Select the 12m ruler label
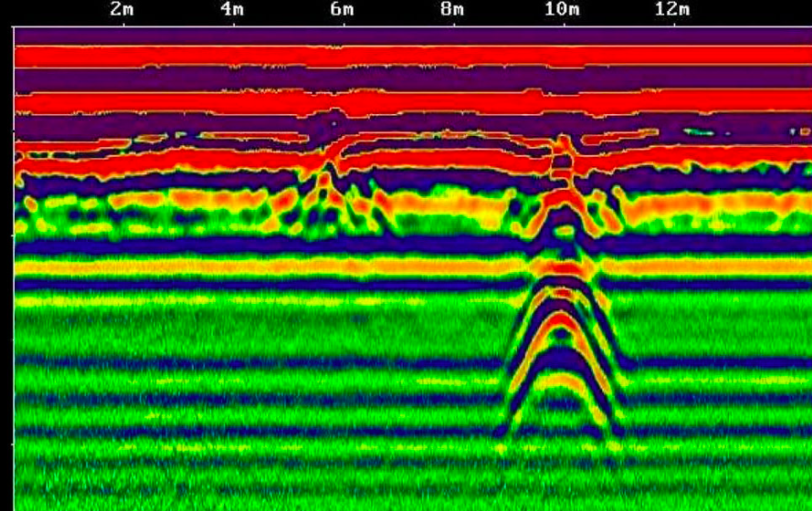The height and width of the screenshot is (511, 812). coord(672,10)
